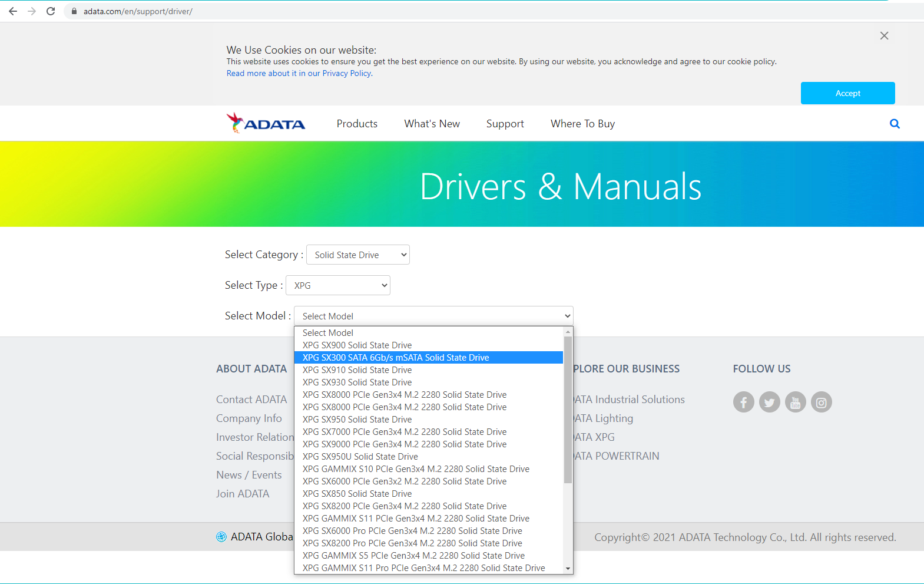The width and height of the screenshot is (924, 584).
Task: Click the model list scrollbar thumb
Action: tap(568, 410)
